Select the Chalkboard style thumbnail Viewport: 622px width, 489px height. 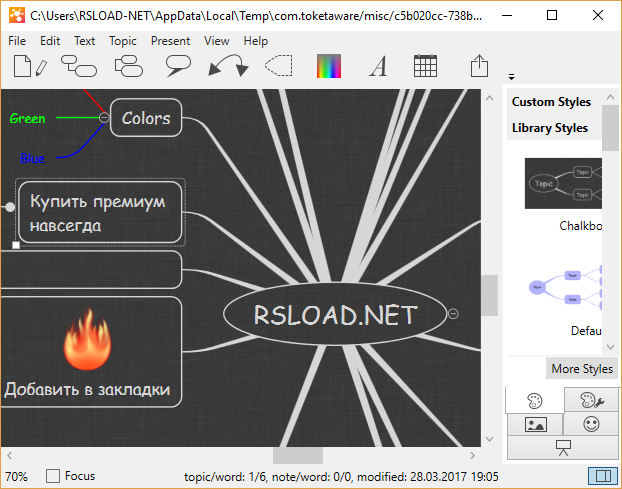563,183
